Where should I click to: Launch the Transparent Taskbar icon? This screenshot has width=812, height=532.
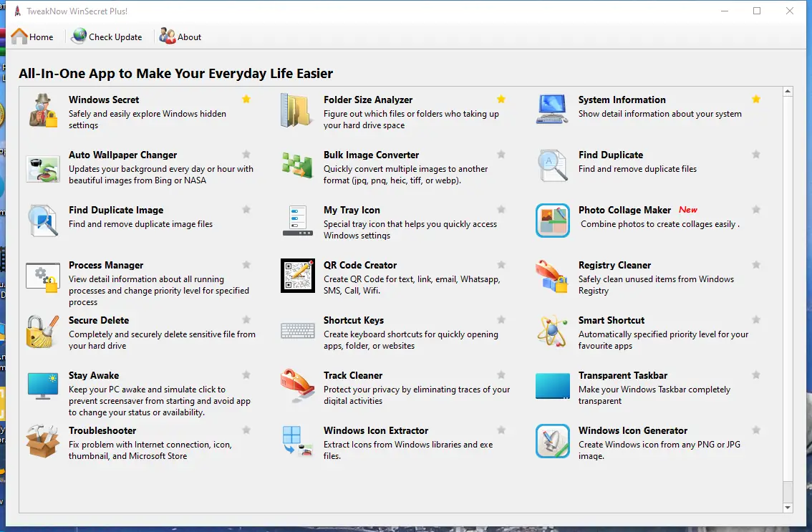[x=553, y=387]
